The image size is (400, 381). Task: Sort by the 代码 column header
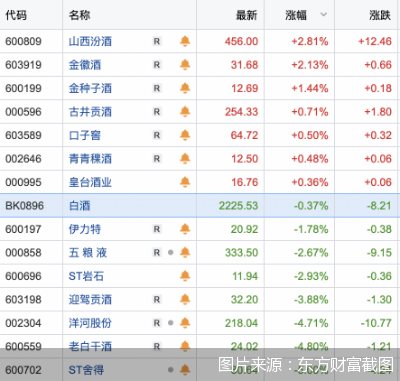16,15
